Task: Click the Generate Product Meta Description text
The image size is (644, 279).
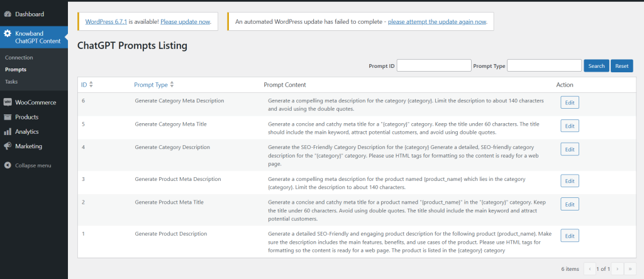Action: [x=178, y=179]
